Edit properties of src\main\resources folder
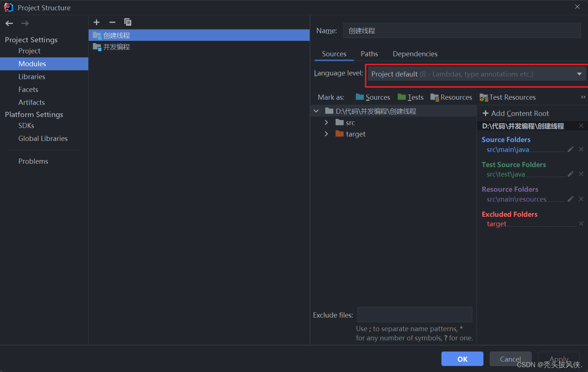Image resolution: width=588 pixels, height=372 pixels. tap(570, 199)
